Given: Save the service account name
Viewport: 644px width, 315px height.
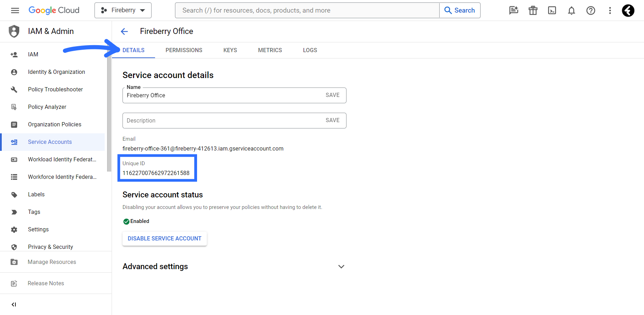Looking at the screenshot, I should click(332, 95).
